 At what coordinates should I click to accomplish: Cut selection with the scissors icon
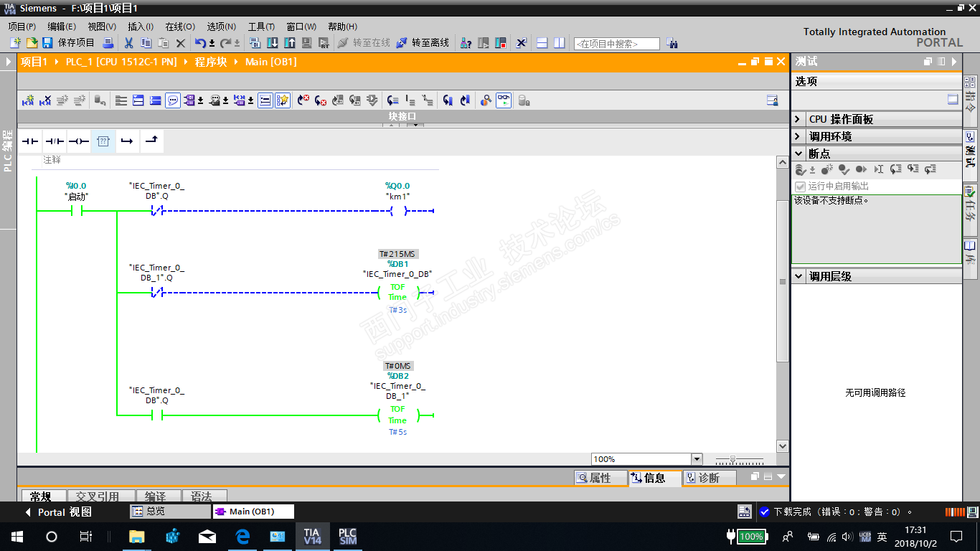129,43
